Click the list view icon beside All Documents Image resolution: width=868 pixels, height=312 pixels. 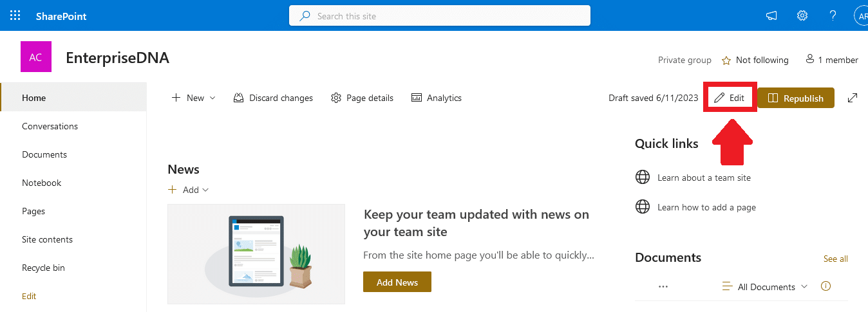pos(727,287)
